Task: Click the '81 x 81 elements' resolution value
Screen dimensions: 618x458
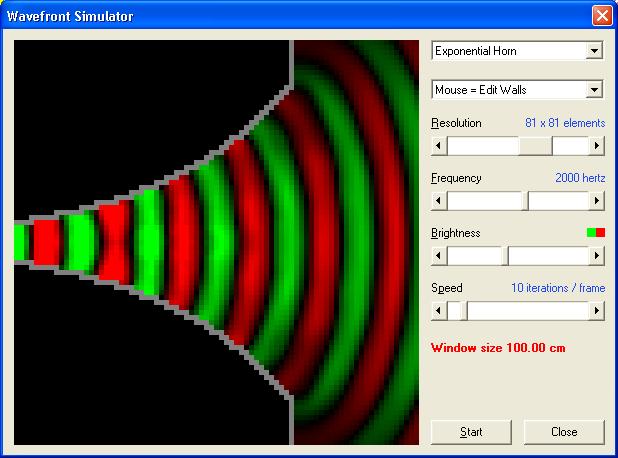Action: tap(565, 123)
